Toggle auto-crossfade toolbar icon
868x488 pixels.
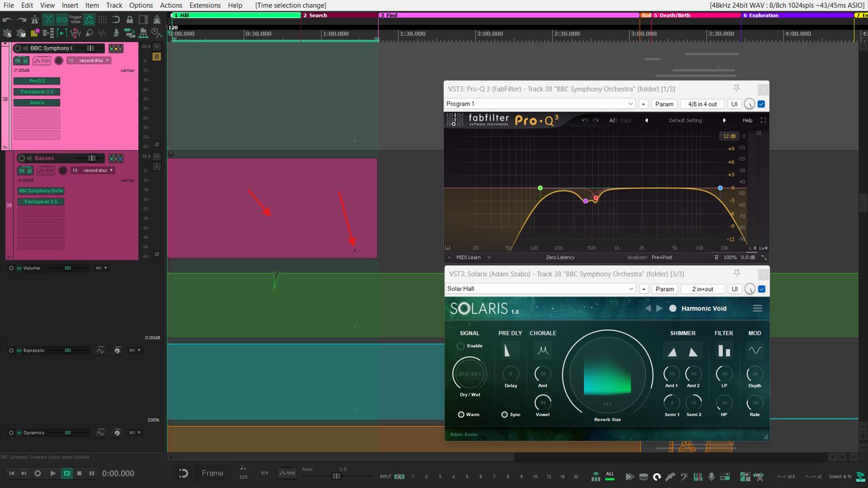(x=48, y=20)
